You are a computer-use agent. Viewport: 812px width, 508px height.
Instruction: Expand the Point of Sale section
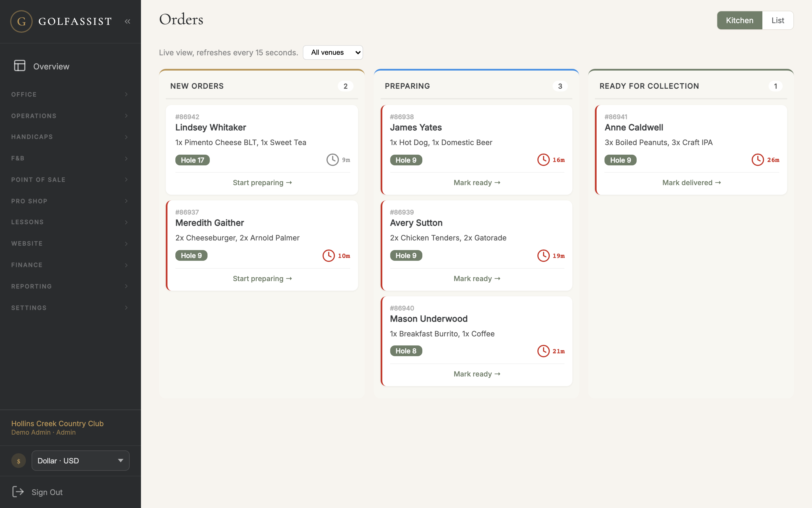pyautogui.click(x=70, y=180)
